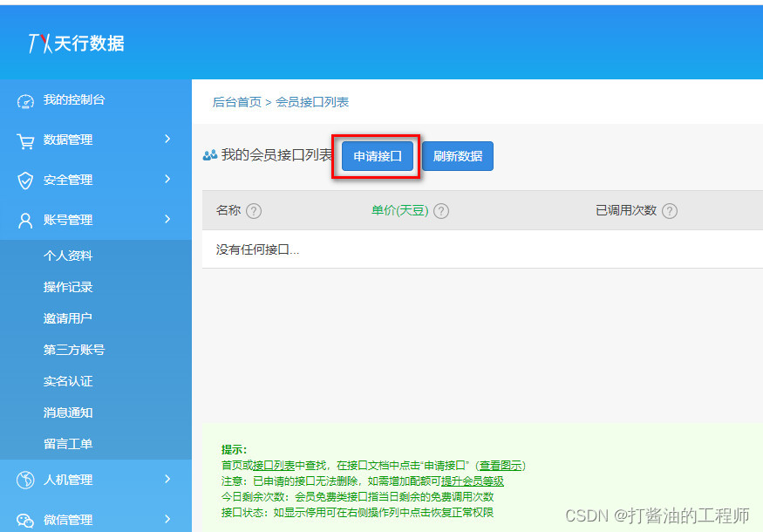Click the help question mark beside 名称
The height and width of the screenshot is (532, 763).
(x=254, y=211)
